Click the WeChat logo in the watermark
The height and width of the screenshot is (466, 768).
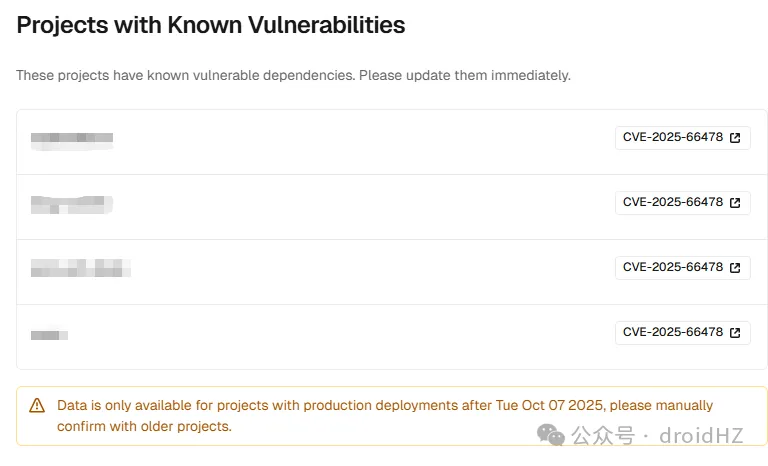(x=551, y=435)
